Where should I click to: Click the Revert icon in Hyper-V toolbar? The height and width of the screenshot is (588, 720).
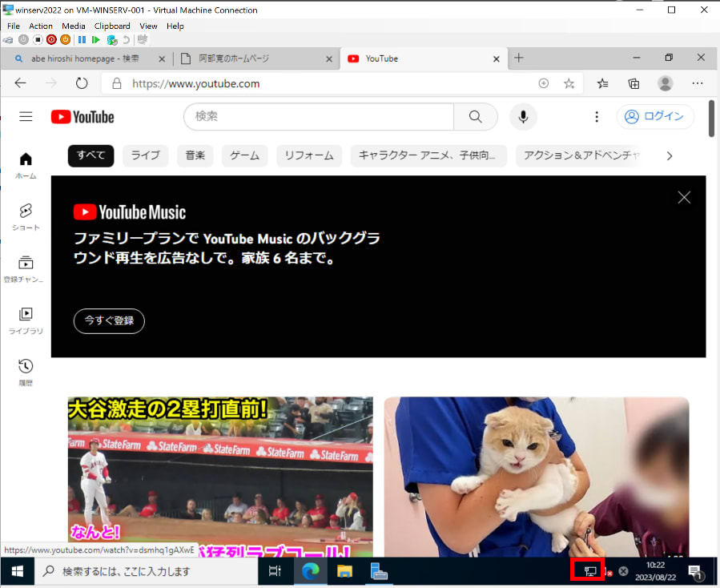coord(126,40)
